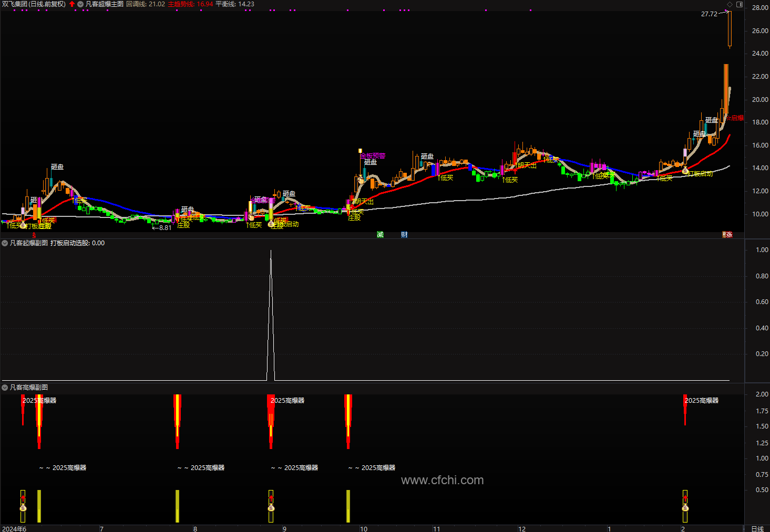Click the ~ ~ 2025高爆器 label near August
Screen dimensions: 770x532
201,468
